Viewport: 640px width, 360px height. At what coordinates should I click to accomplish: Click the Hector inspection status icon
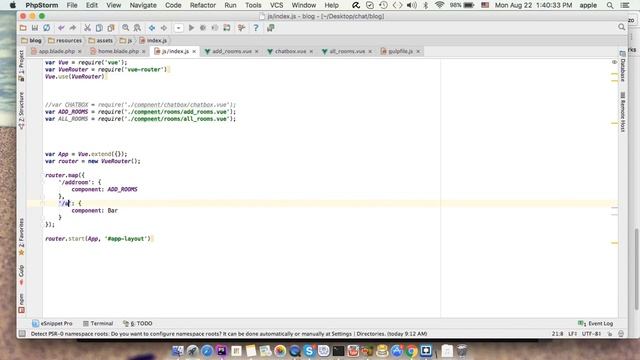point(621,333)
